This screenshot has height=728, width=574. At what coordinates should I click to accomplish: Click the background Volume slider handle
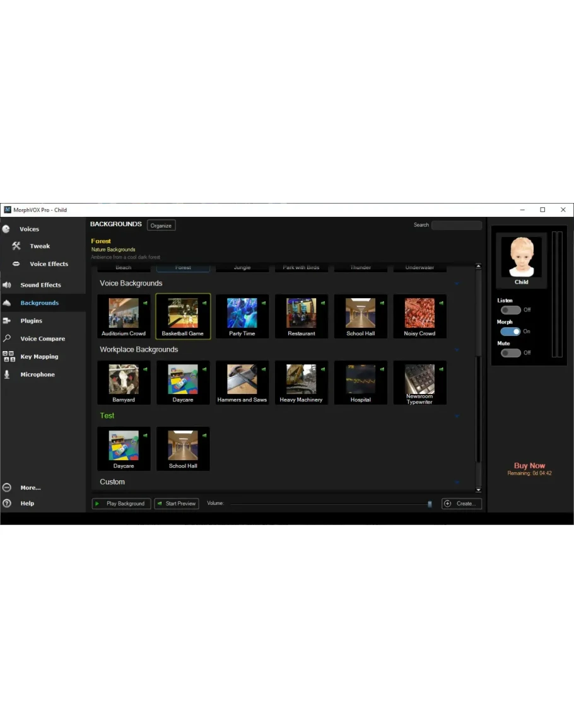click(430, 504)
